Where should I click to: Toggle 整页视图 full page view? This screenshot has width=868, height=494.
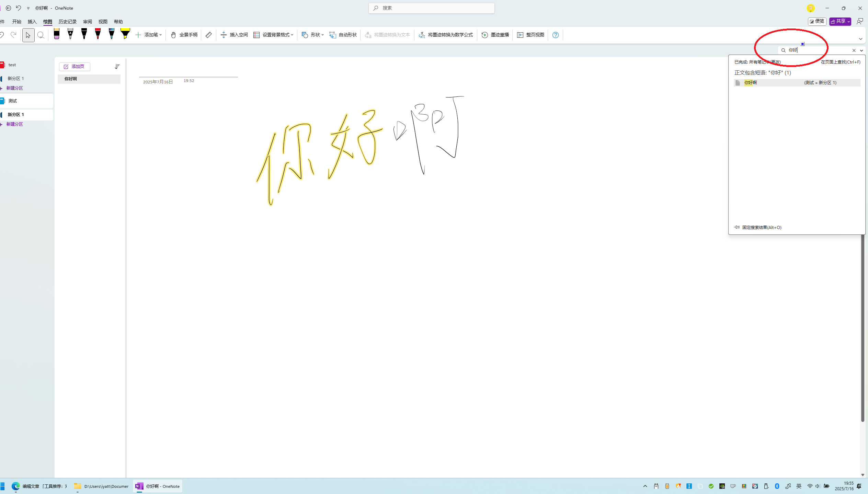tap(530, 35)
